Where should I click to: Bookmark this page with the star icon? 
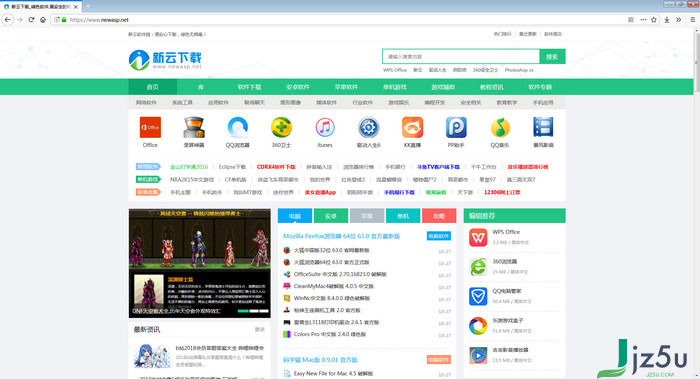point(654,20)
